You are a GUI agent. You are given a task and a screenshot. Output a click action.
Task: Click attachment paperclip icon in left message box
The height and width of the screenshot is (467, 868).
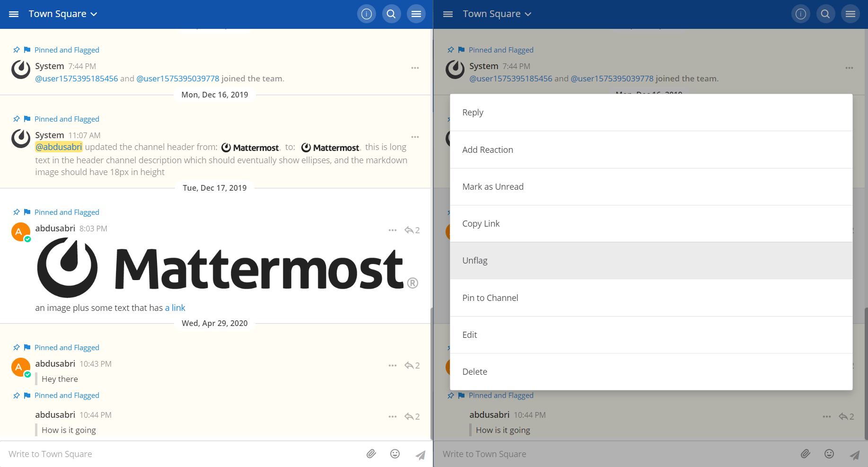371,454
